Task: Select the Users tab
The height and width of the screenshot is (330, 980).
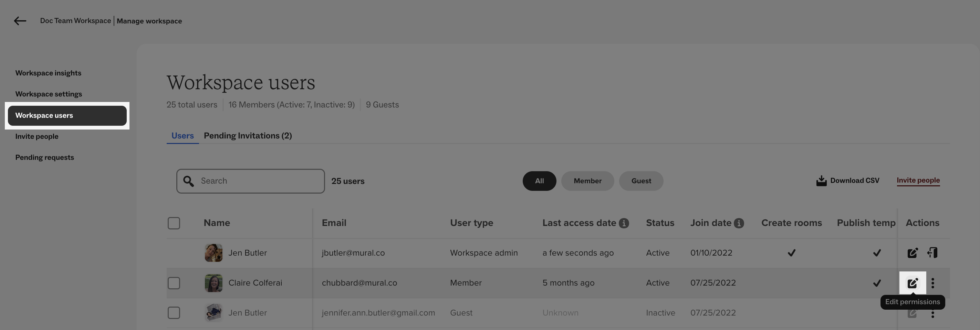Action: (x=182, y=135)
